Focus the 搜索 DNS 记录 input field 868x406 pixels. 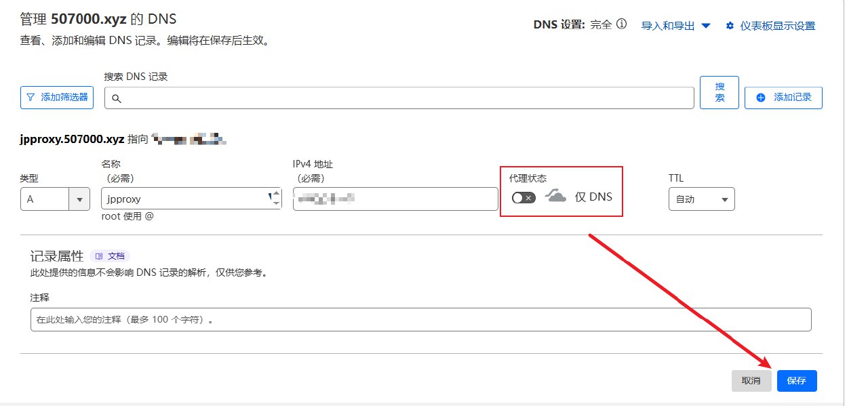(x=399, y=98)
